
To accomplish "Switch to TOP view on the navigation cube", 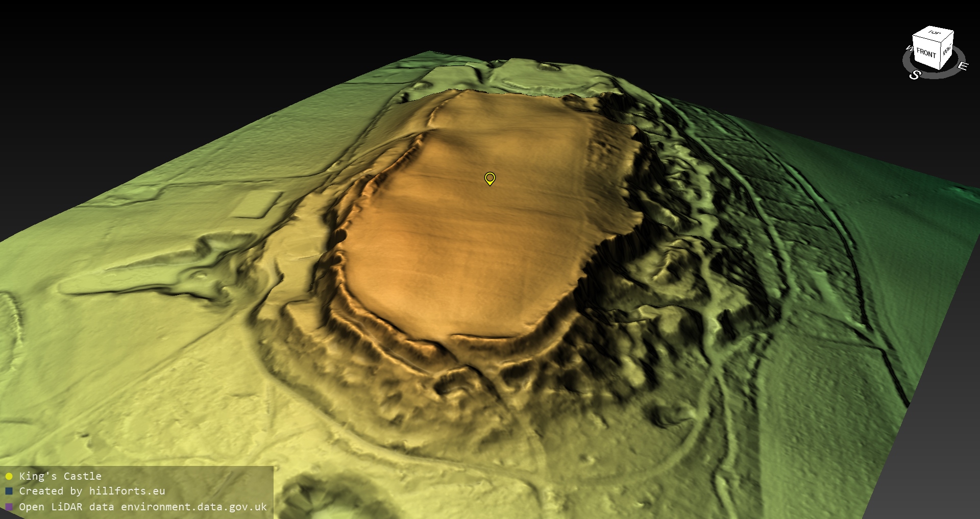I will 935,34.
